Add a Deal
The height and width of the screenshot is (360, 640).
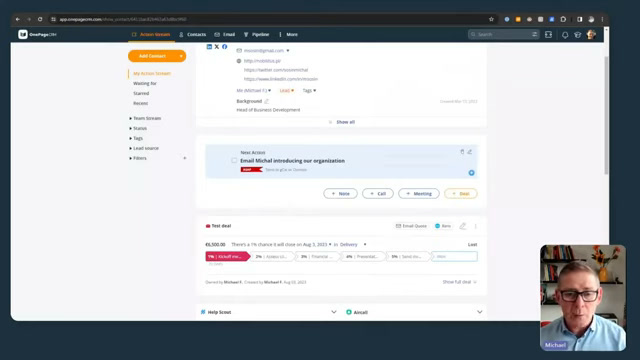pyautogui.click(x=461, y=193)
